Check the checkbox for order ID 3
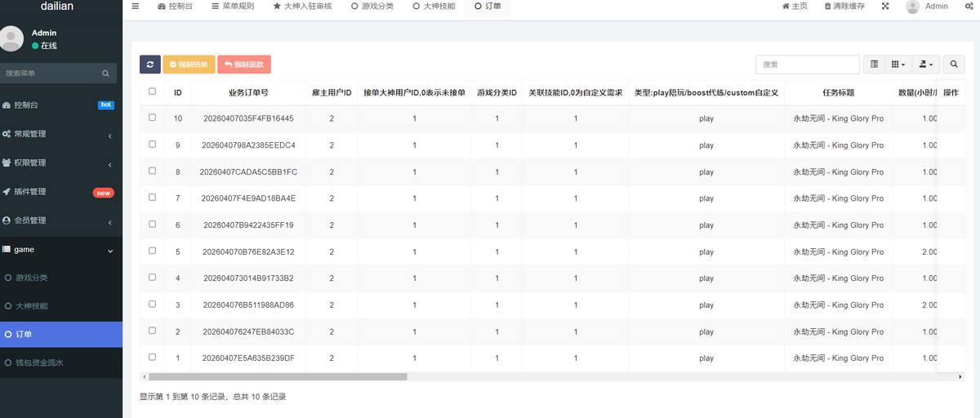The width and height of the screenshot is (980, 418). pos(152,304)
